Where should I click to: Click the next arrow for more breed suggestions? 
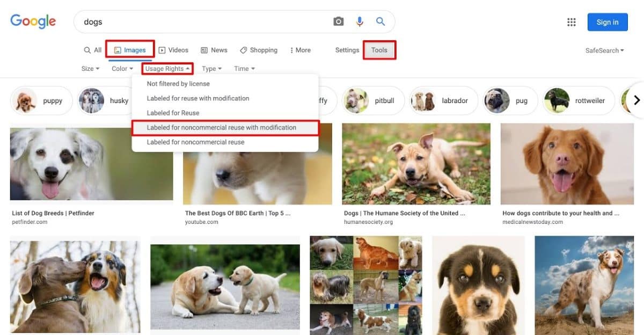point(636,100)
